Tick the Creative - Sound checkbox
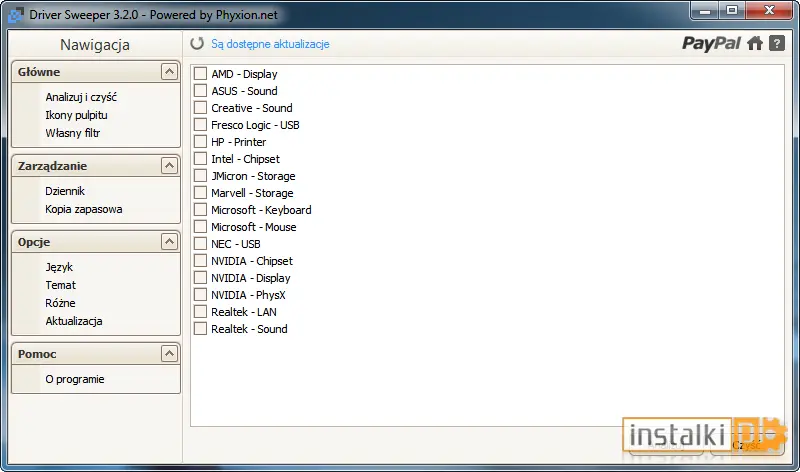This screenshot has width=800, height=472. [201, 108]
